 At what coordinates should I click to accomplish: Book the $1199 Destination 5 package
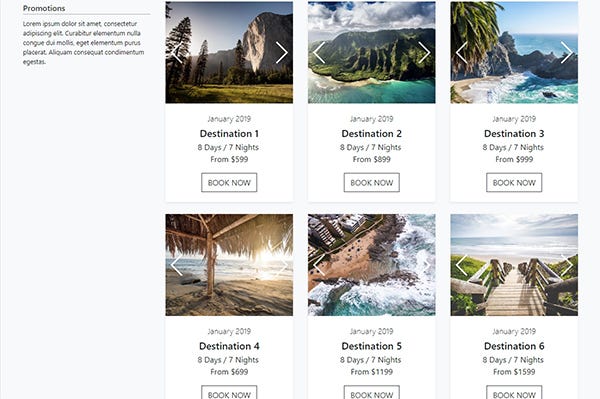click(372, 392)
